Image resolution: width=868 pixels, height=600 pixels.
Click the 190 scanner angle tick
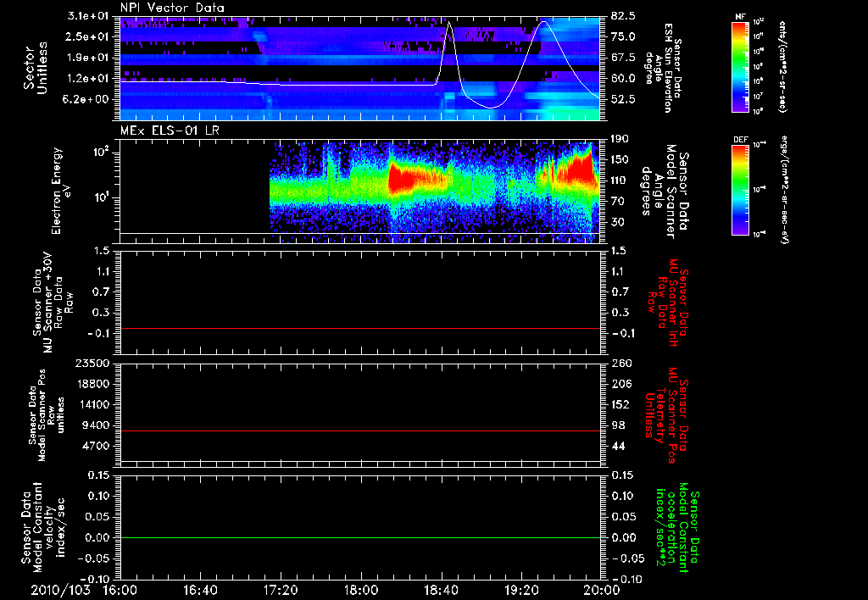coord(620,139)
